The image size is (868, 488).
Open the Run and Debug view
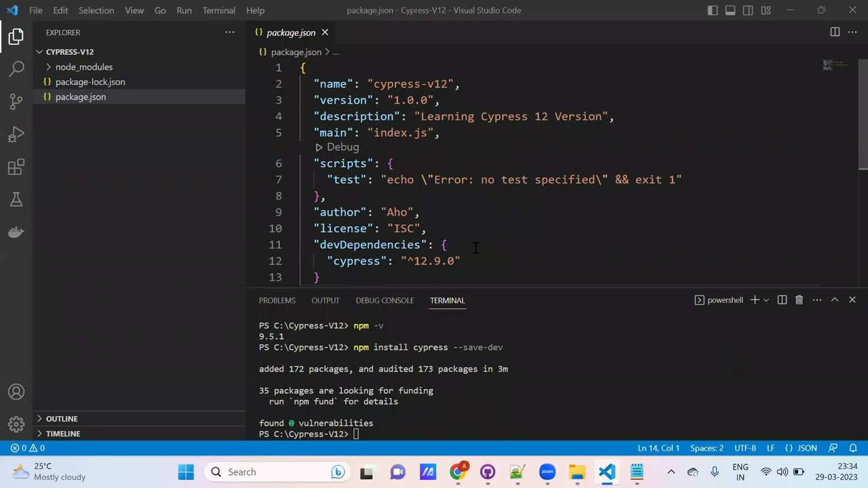[x=16, y=134]
